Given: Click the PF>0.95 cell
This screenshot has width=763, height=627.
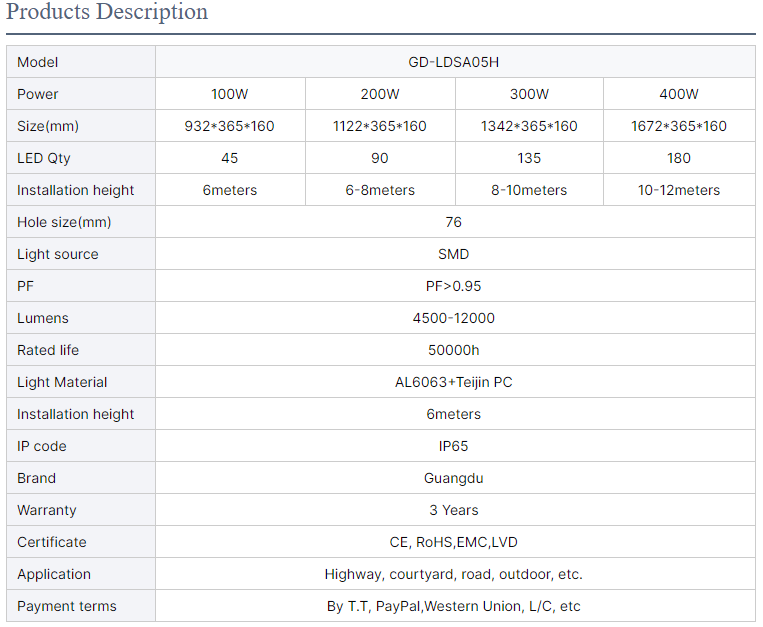Looking at the screenshot, I should pos(455,286).
